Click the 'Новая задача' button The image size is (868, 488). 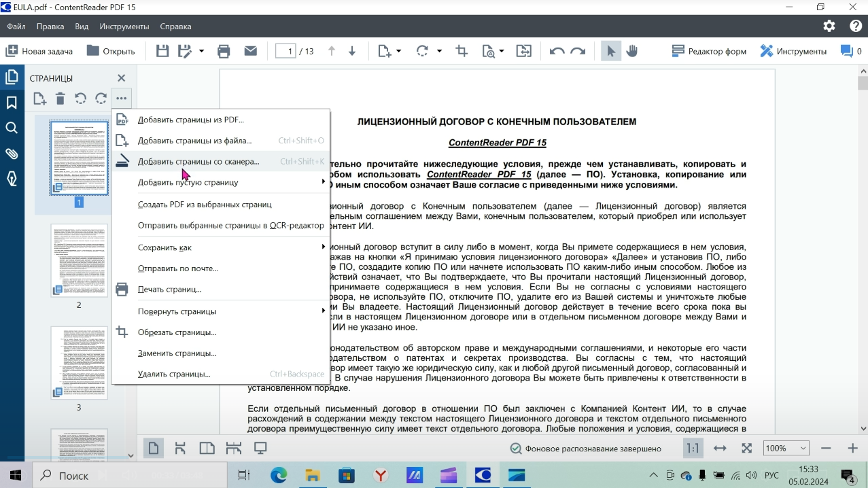point(40,51)
